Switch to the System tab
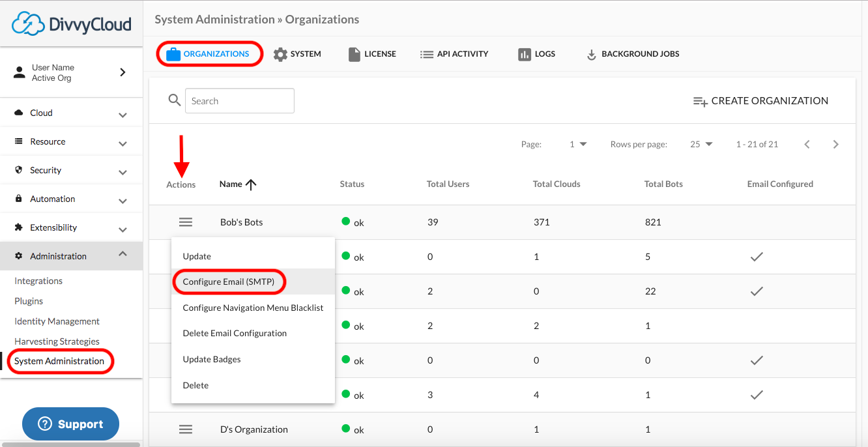 click(x=297, y=54)
